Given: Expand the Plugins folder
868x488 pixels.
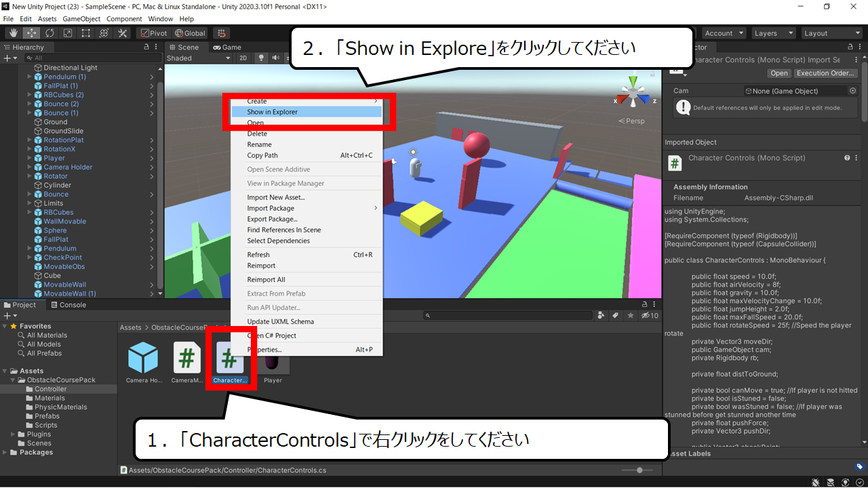Looking at the screenshot, I should [x=14, y=434].
